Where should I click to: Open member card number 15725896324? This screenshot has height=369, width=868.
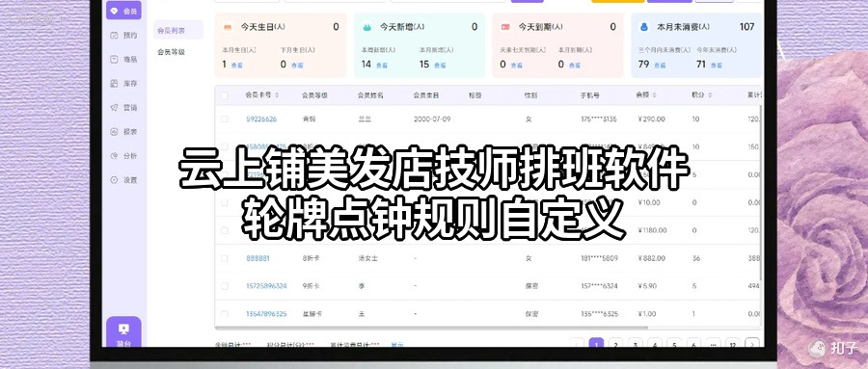pos(266,286)
